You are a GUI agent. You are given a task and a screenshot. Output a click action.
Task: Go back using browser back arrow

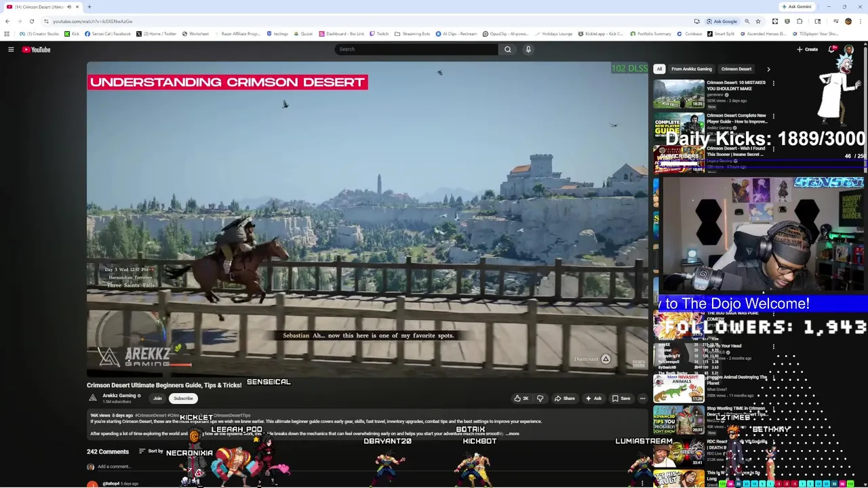[7, 21]
